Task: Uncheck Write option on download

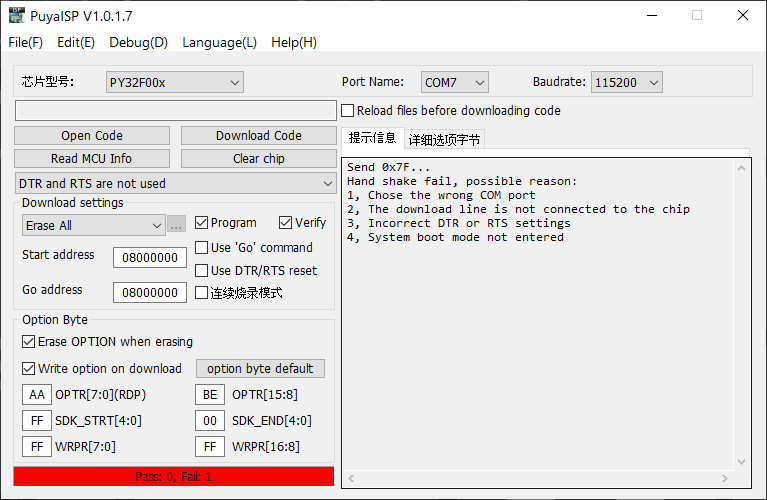Action: pyautogui.click(x=28, y=368)
